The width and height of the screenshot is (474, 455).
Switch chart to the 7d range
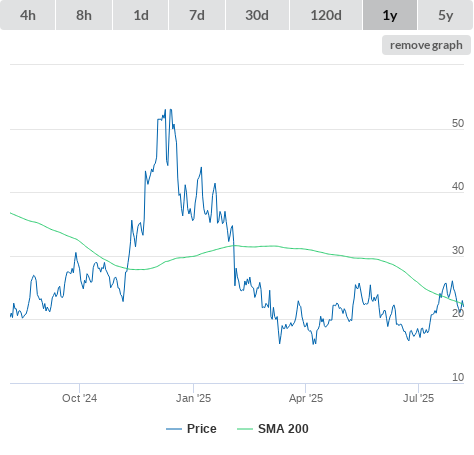coord(197,15)
